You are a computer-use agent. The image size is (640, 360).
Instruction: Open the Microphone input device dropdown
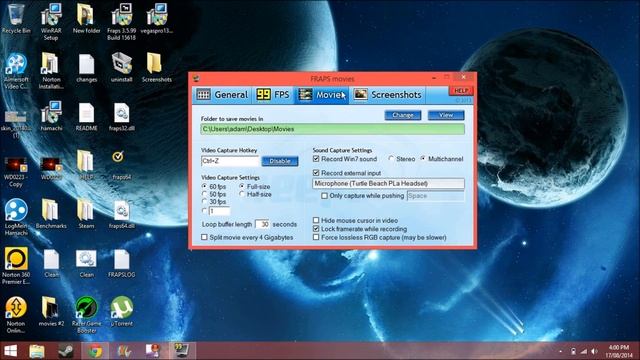(x=388, y=184)
